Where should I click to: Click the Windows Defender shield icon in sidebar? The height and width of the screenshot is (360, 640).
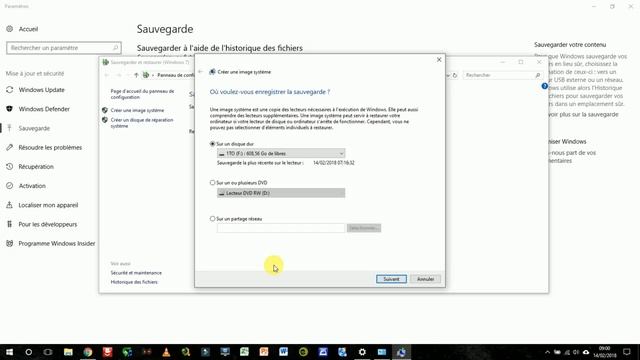[9, 109]
